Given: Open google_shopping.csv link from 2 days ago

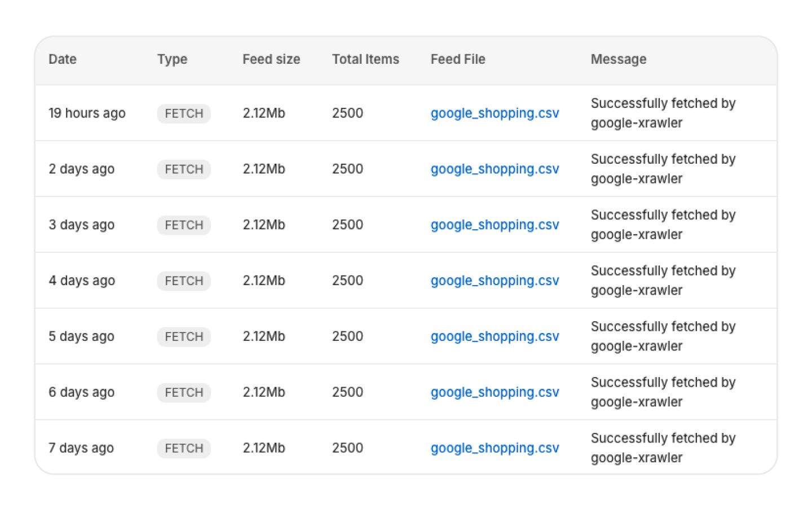Looking at the screenshot, I should 495,169.
